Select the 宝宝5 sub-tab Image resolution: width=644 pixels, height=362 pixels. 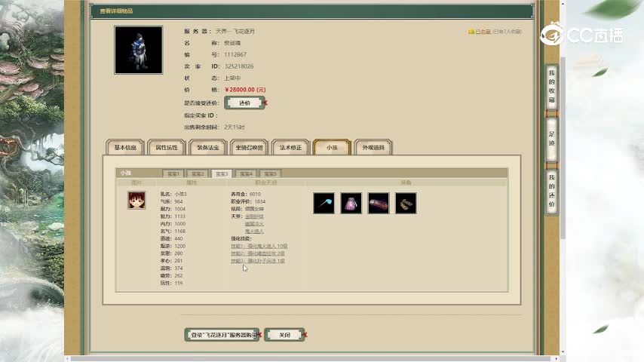[270, 173]
